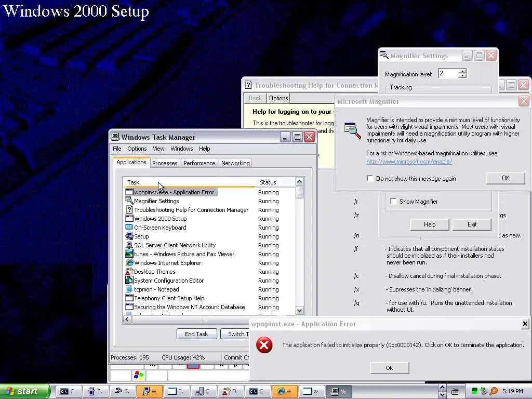532x399 pixels.
Task: Click the clock showing 5:19 PM
Action: click(x=512, y=391)
